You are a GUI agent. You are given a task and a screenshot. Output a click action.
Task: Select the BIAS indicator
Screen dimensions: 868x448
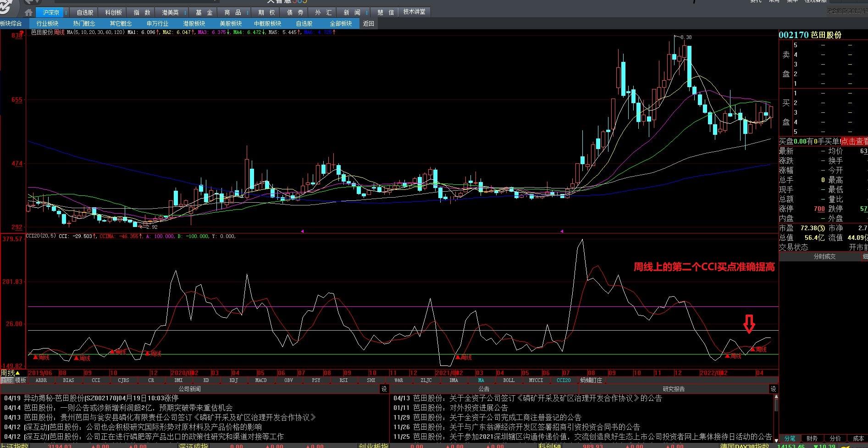pos(69,380)
